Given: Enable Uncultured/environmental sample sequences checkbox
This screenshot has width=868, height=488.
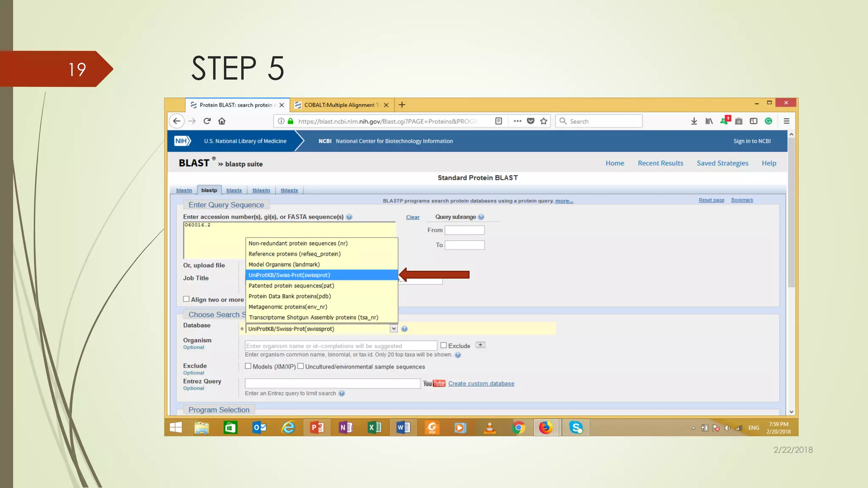Looking at the screenshot, I should pos(300,366).
